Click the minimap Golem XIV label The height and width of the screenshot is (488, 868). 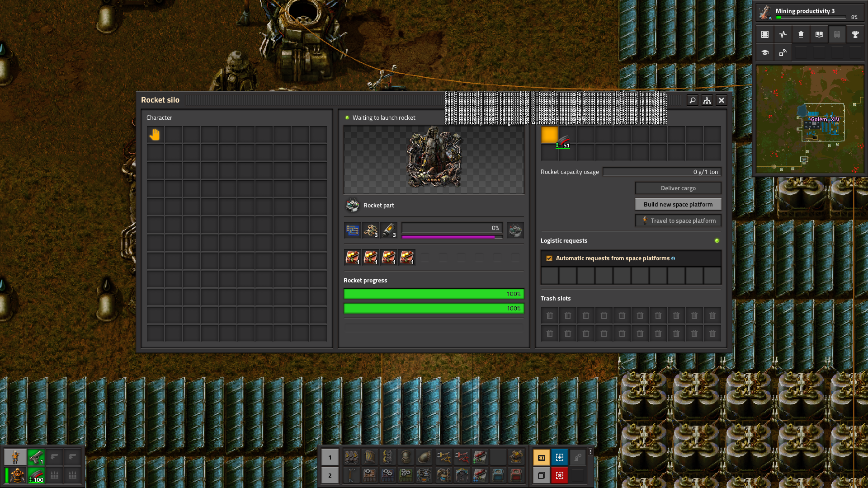coord(825,120)
